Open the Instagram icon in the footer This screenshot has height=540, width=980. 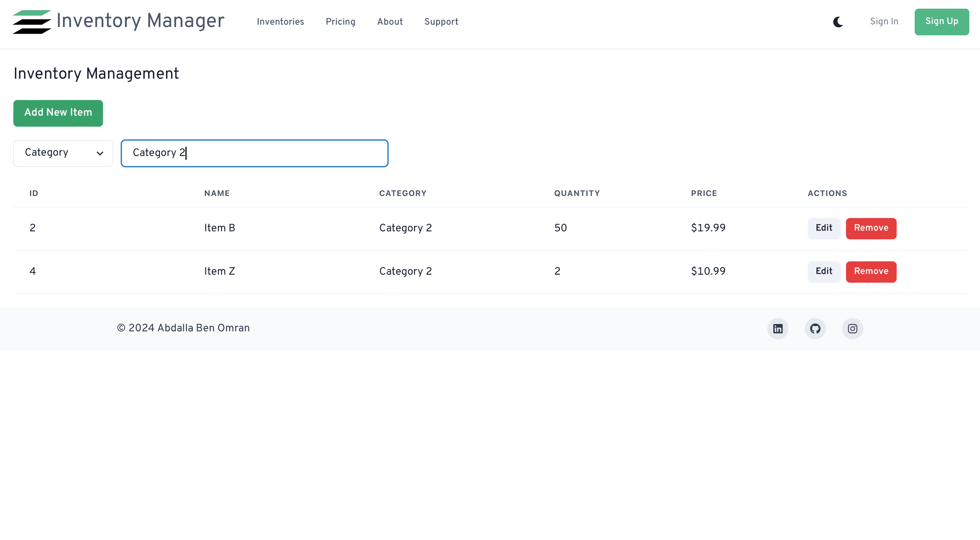[852, 328]
